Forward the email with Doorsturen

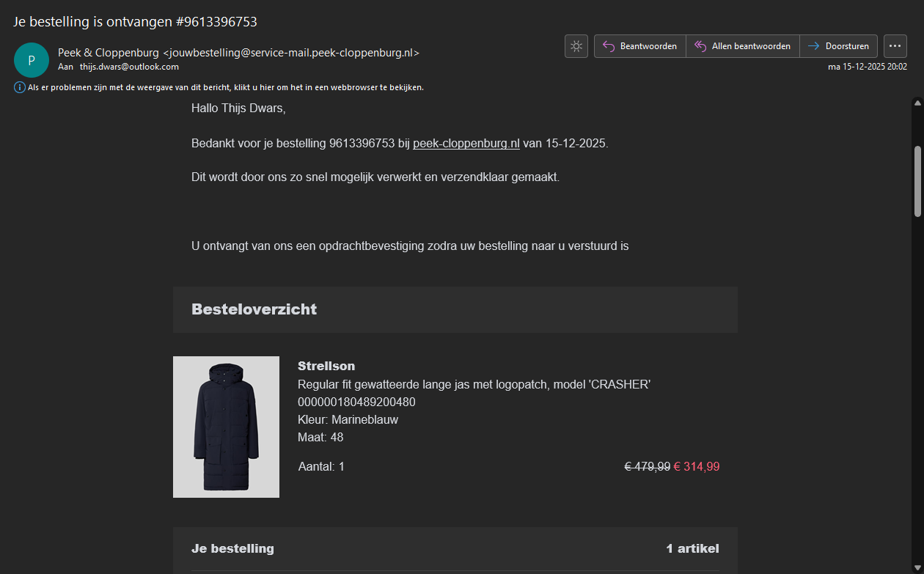tap(838, 46)
